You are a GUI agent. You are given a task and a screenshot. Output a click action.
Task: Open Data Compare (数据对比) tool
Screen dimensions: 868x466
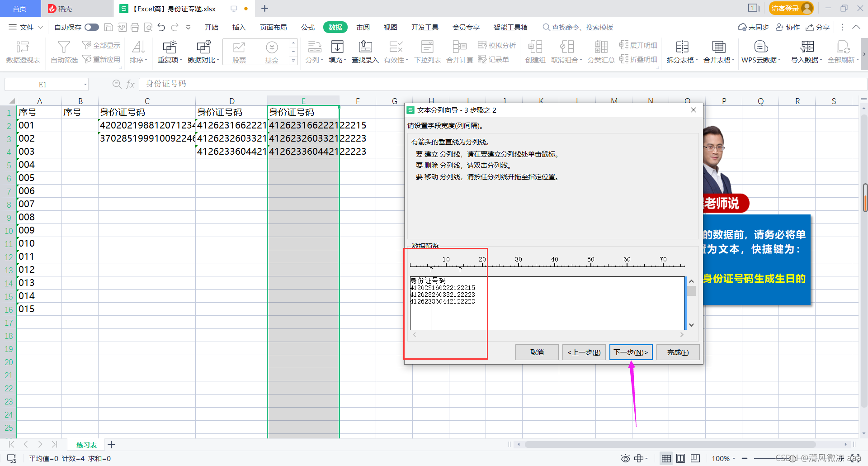[203, 52]
